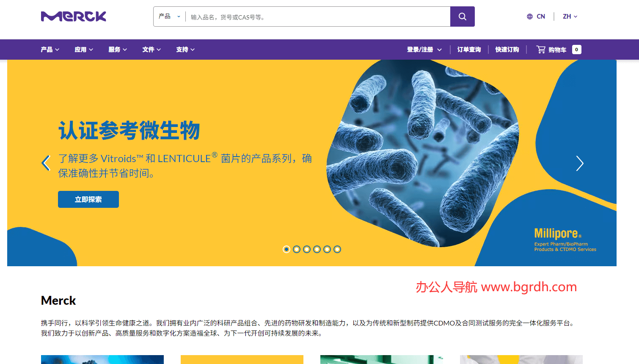Expand the 支持 navigation dropdown
Image resolution: width=639 pixels, height=364 pixels.
185,50
